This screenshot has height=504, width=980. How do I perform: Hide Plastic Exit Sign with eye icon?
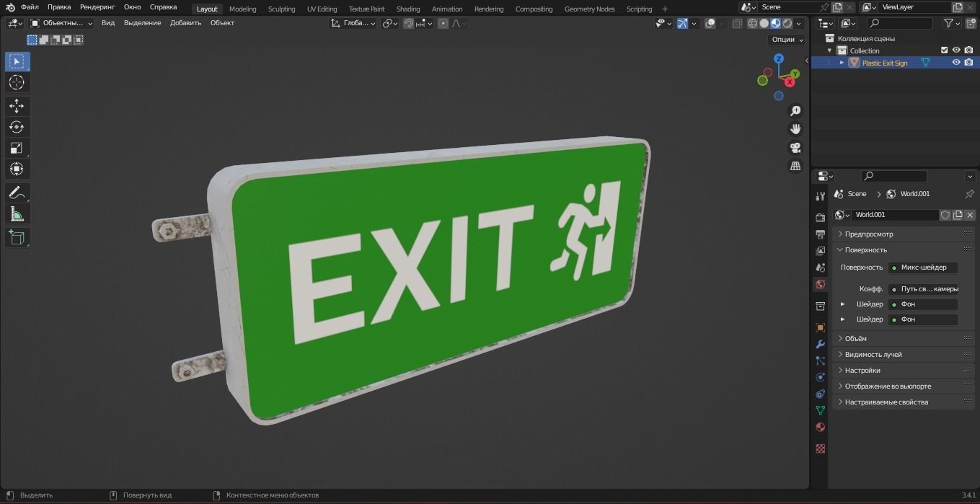coord(956,63)
